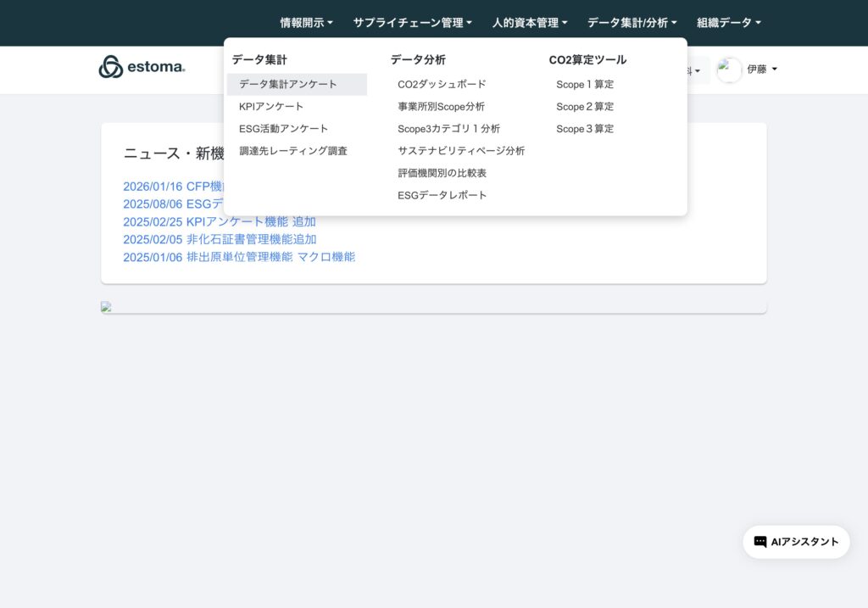The width and height of the screenshot is (868, 608).
Task: Click the estoma logo icon
Action: [x=111, y=67]
